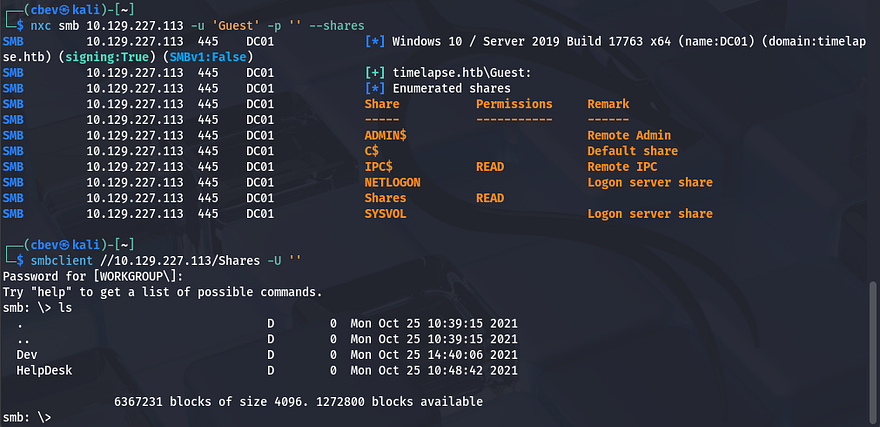Select the ADMIN$ share name
The width and height of the screenshot is (880, 427).
385,135
